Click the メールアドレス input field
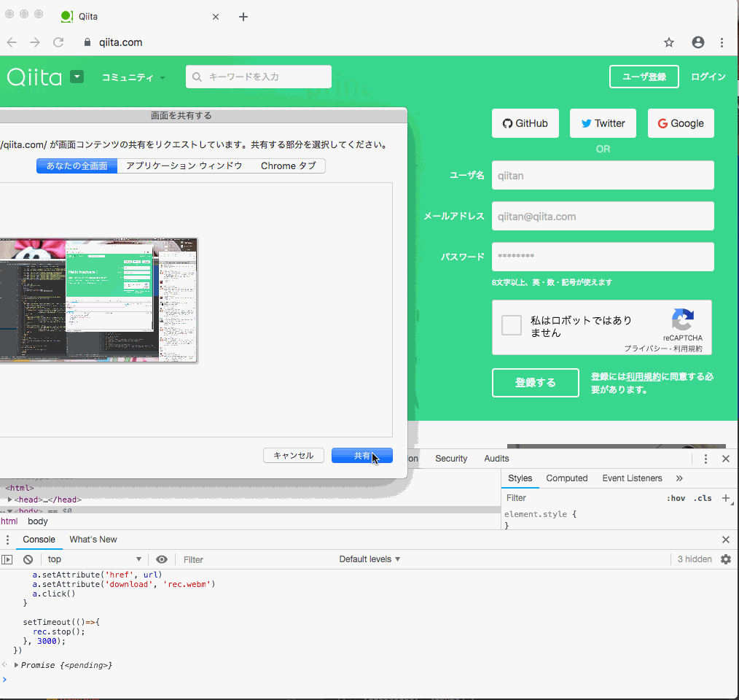 pos(603,216)
